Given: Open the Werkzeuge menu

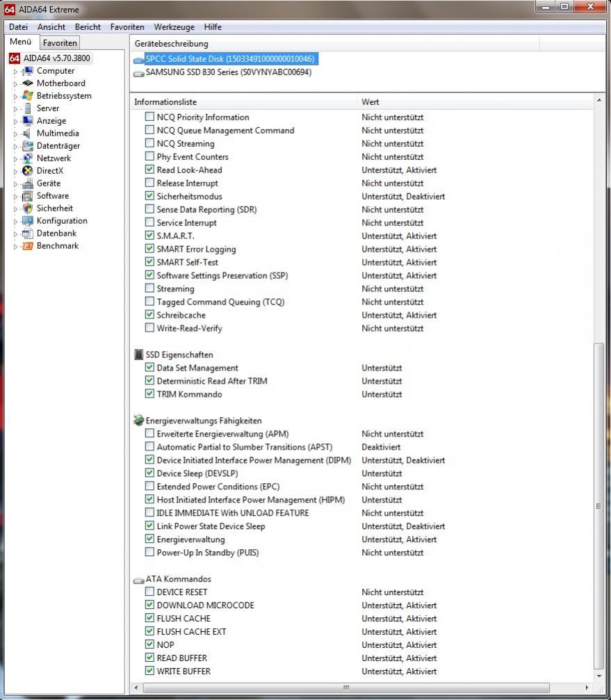Looking at the screenshot, I should tap(174, 27).
